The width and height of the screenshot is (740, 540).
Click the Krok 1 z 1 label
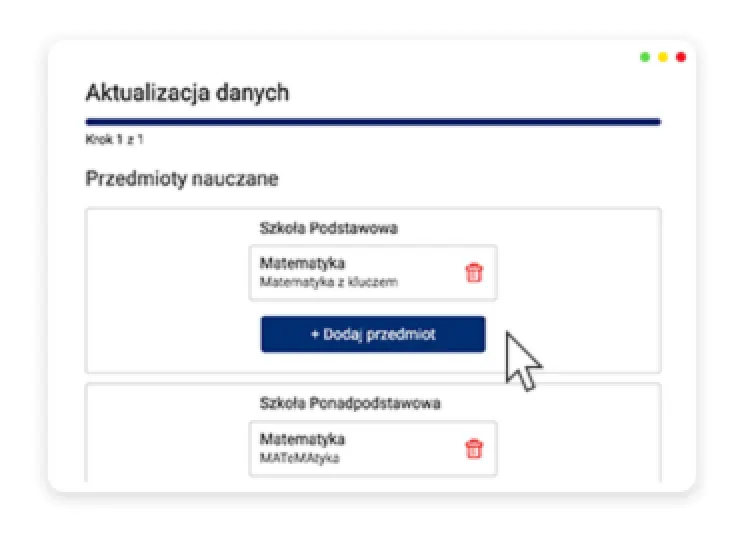click(114, 139)
